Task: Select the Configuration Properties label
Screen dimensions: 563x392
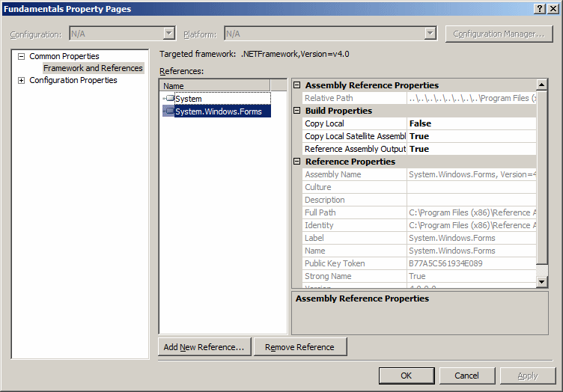Action: coord(73,80)
